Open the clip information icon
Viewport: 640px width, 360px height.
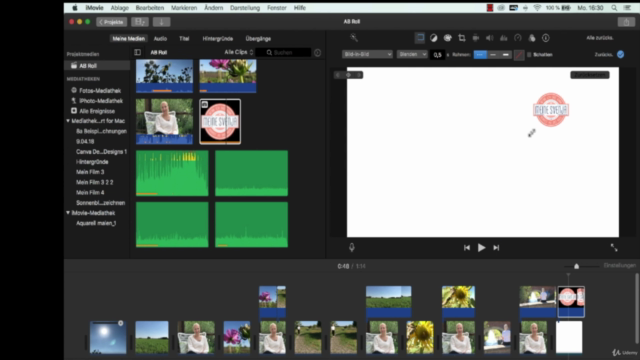point(546,38)
